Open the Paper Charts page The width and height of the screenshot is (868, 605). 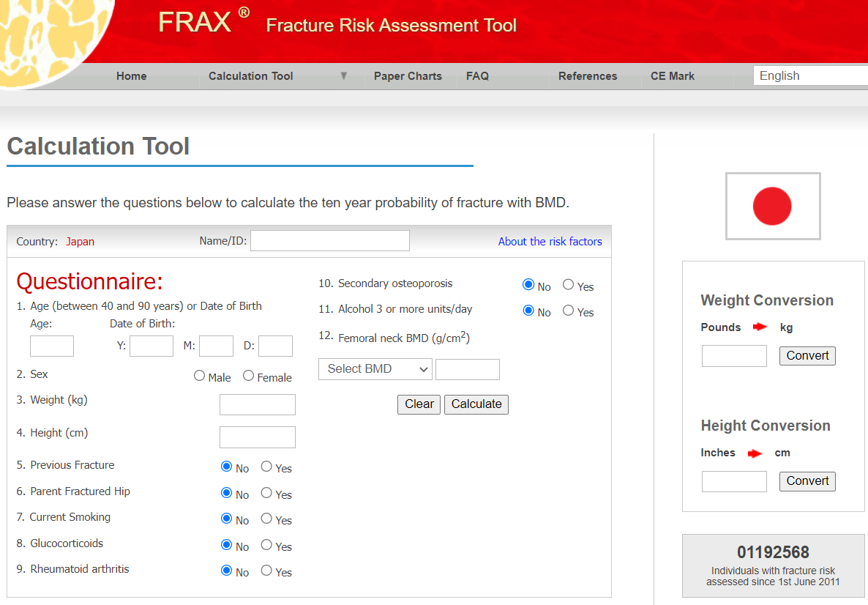point(408,75)
